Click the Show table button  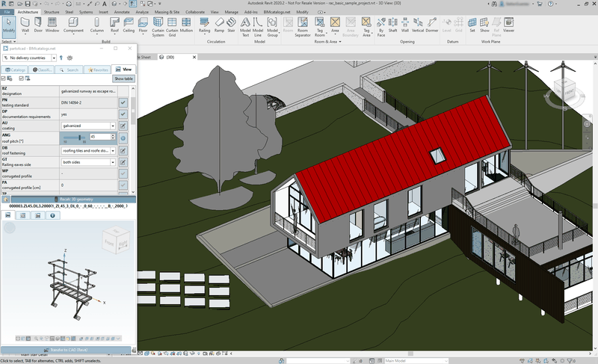pyautogui.click(x=123, y=78)
